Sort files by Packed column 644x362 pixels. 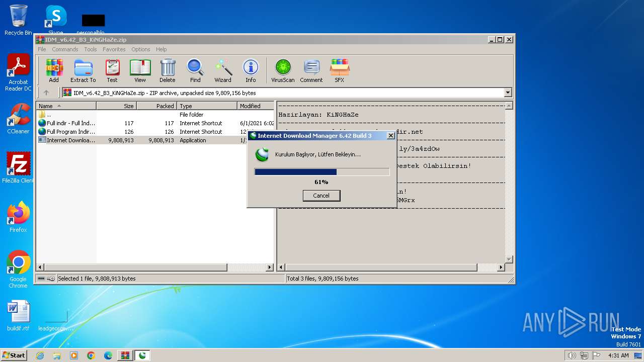(156, 106)
